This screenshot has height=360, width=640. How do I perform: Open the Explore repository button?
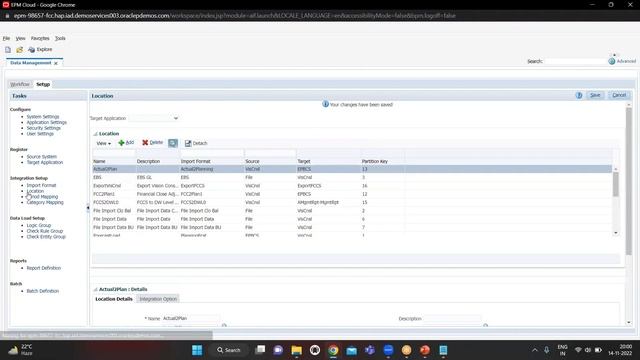[x=40, y=49]
